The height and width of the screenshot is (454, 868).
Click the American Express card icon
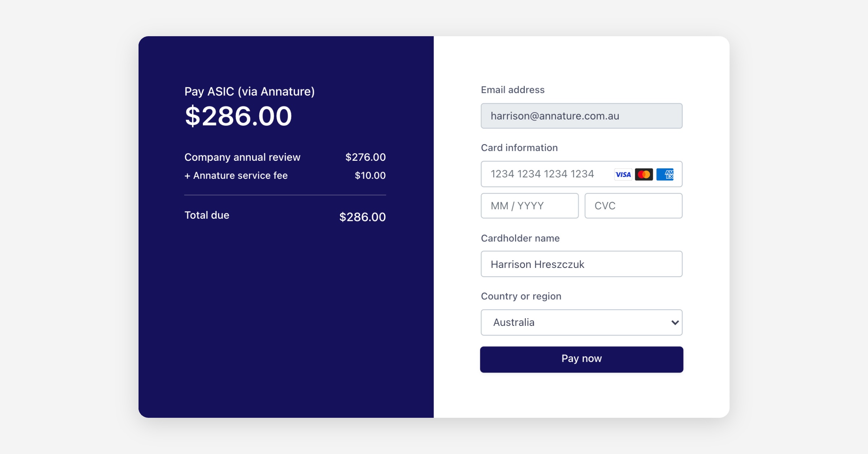[x=665, y=175]
